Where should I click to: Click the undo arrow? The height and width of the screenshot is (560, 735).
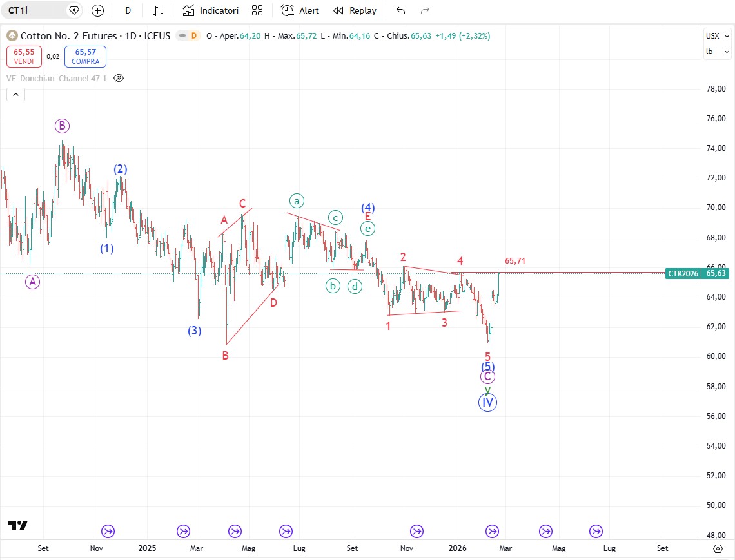tap(401, 10)
